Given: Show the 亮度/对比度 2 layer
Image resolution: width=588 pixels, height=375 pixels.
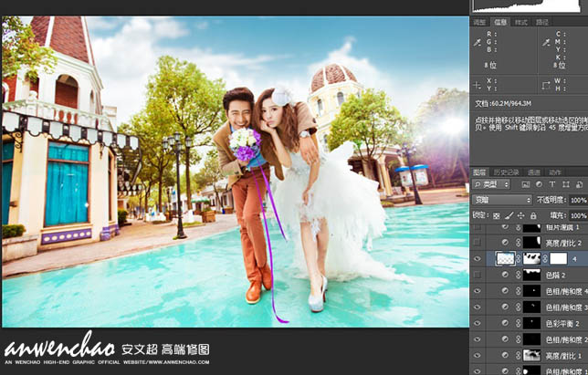Looking at the screenshot, I should click(x=477, y=242).
